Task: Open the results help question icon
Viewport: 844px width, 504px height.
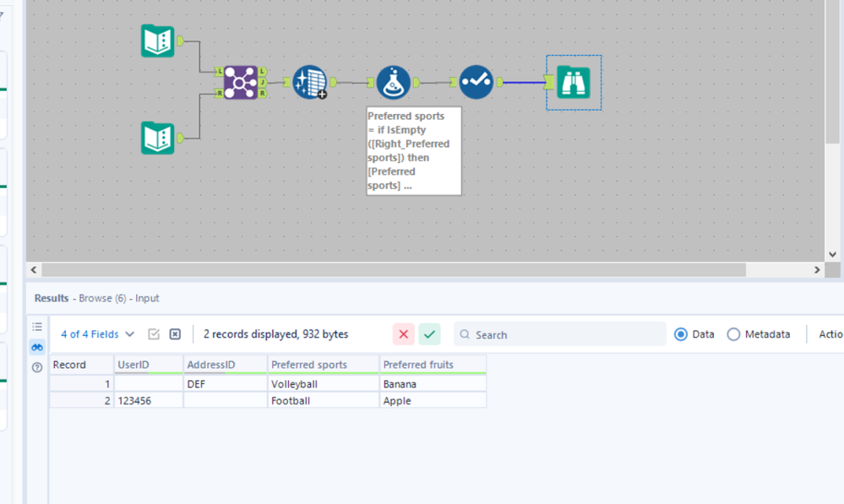Action: tap(37, 367)
